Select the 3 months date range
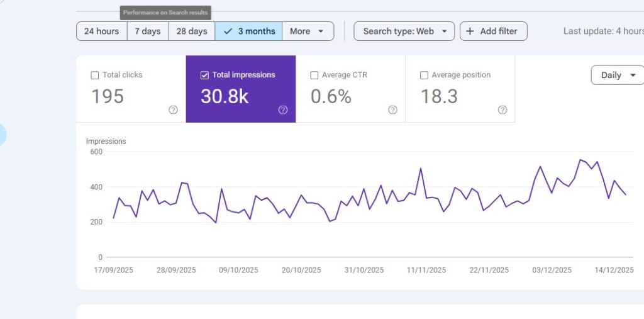This screenshot has width=644, height=319. click(248, 31)
